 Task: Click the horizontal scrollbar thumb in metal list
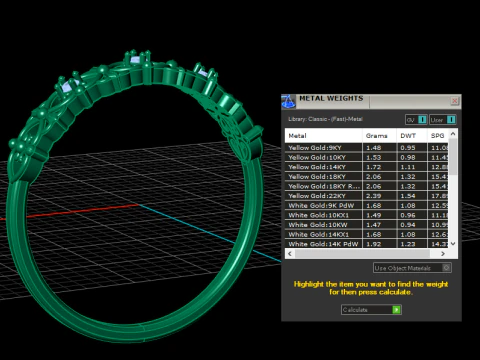pos(362,254)
